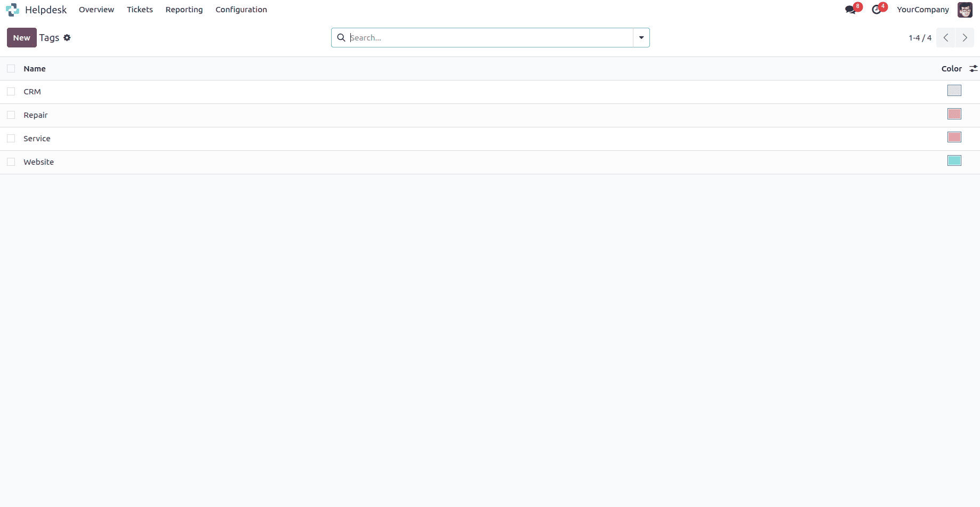Open the Website tag row
The image size is (980, 507).
(x=490, y=162)
